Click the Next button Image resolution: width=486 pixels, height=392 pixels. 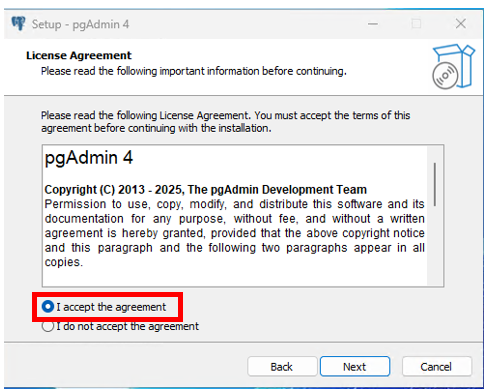pos(355,366)
